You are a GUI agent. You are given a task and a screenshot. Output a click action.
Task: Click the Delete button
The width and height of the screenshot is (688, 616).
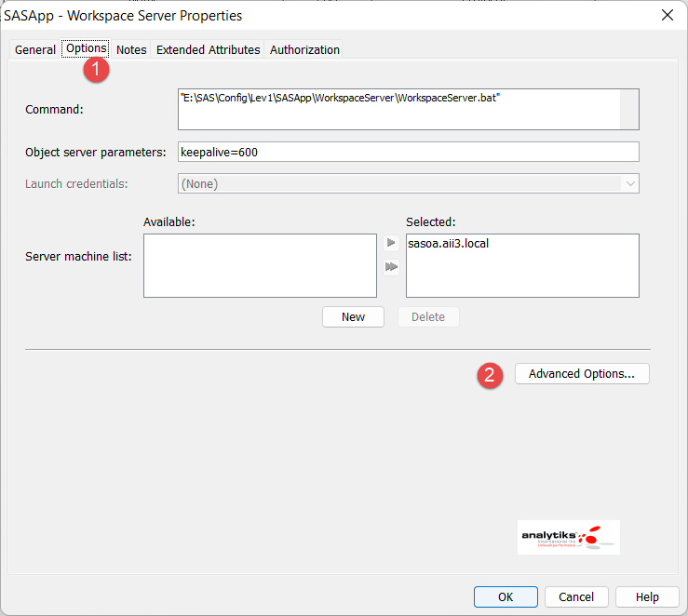pyautogui.click(x=428, y=316)
